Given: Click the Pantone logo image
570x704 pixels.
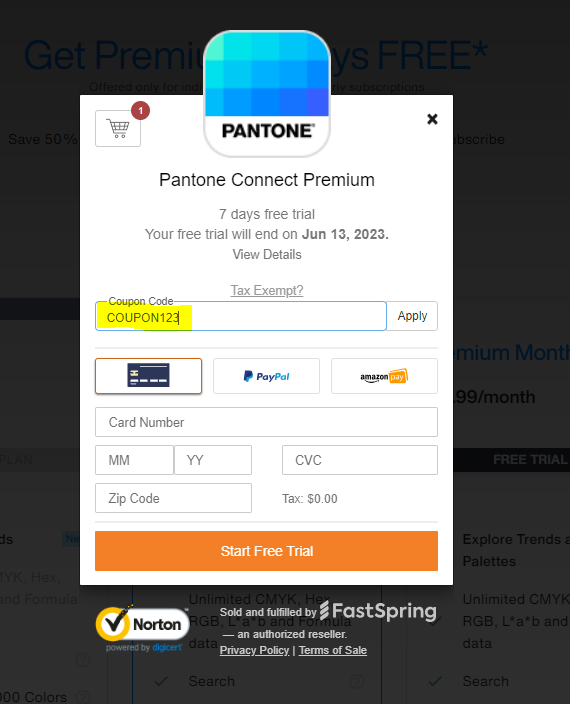Looking at the screenshot, I should (x=267, y=94).
